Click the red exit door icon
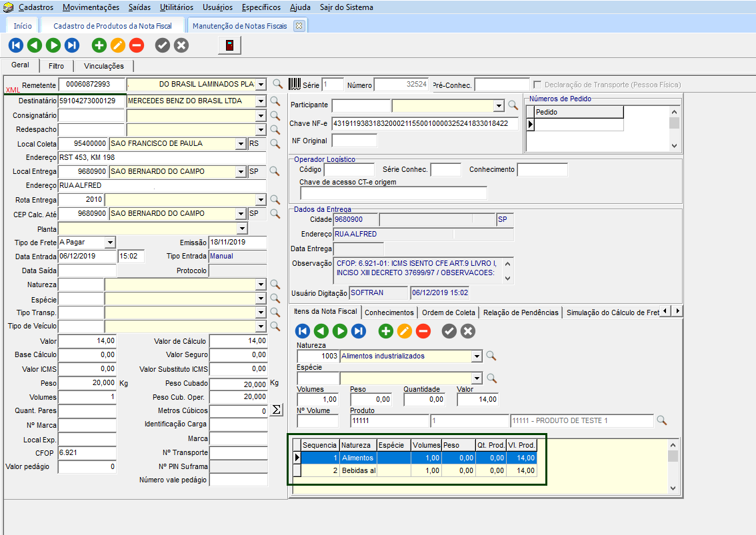 [x=229, y=45]
